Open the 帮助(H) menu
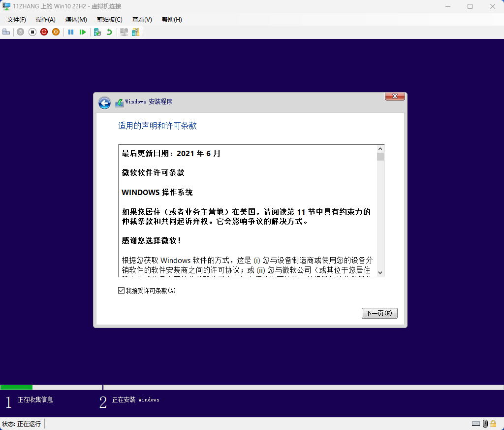 pos(172,20)
